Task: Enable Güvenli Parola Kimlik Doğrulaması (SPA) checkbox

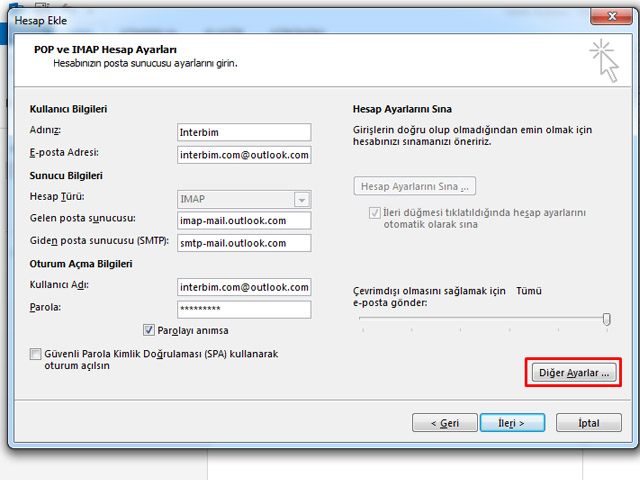Action: 36,354
